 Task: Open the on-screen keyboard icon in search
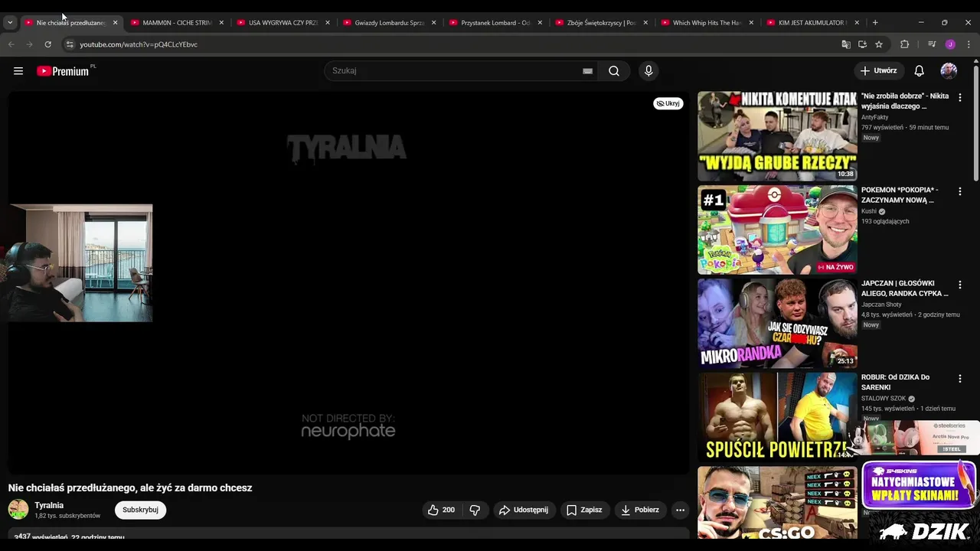tap(587, 71)
